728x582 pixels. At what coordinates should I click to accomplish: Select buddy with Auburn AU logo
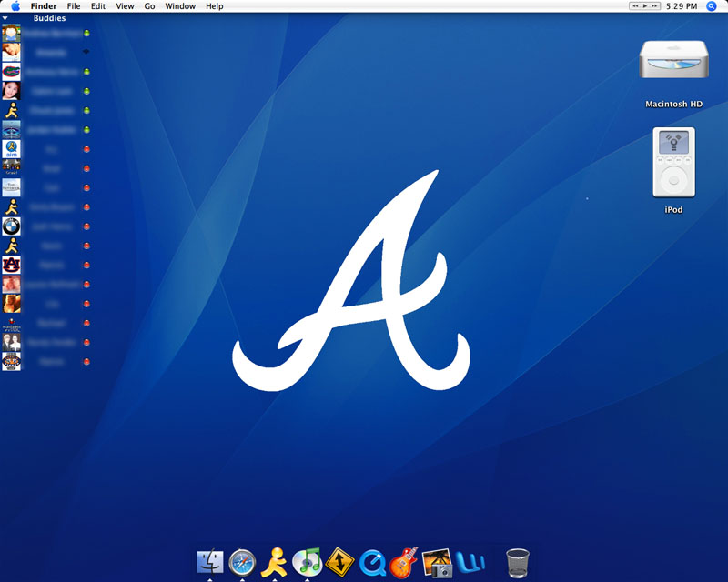[x=45, y=265]
